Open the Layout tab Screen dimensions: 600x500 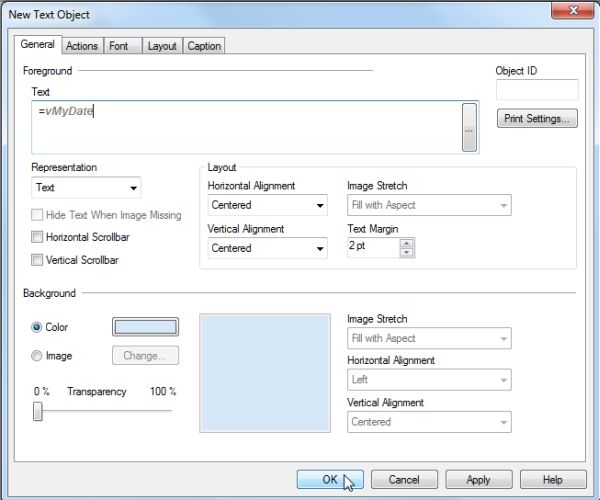tap(161, 46)
